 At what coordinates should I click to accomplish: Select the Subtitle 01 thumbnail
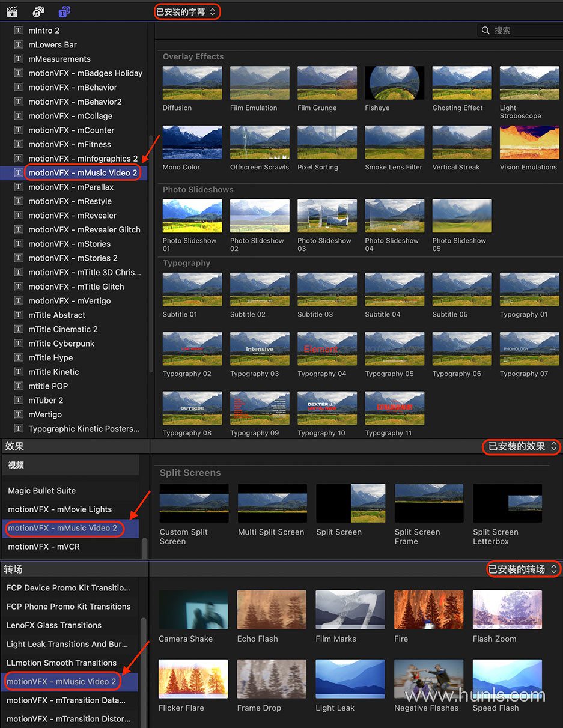point(192,290)
